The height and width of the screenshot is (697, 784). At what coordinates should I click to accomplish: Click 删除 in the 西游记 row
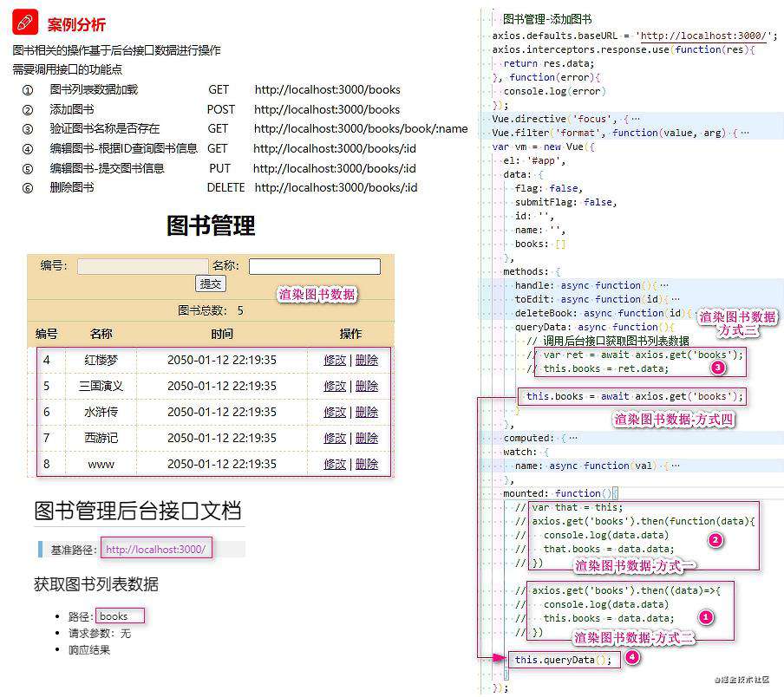[367, 438]
